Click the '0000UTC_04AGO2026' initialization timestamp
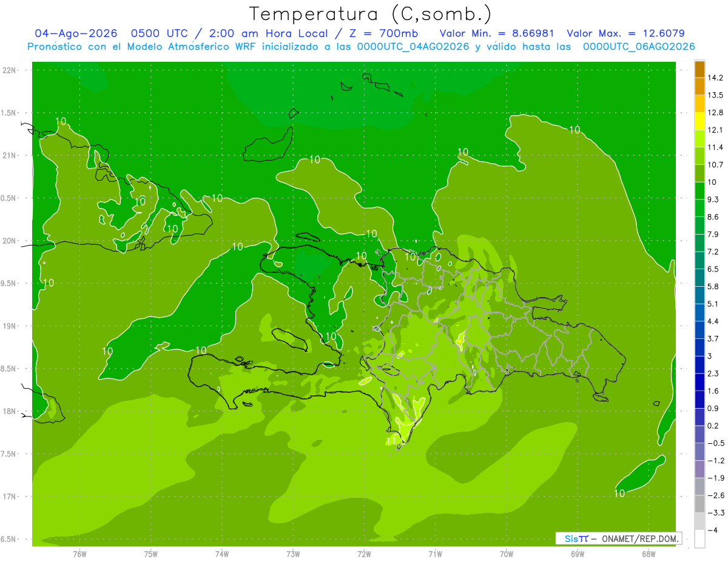The width and height of the screenshot is (728, 562). coord(413,47)
